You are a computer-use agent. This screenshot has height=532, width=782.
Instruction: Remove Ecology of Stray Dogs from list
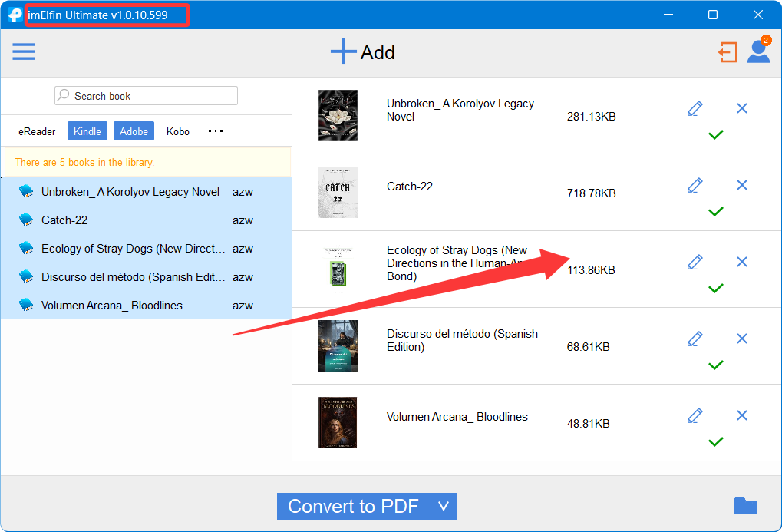point(741,262)
